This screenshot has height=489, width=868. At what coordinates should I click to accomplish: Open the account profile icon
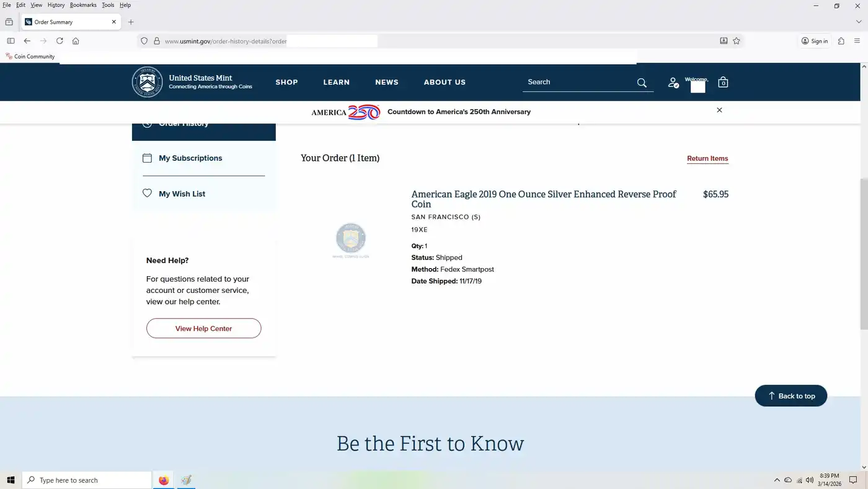click(673, 83)
